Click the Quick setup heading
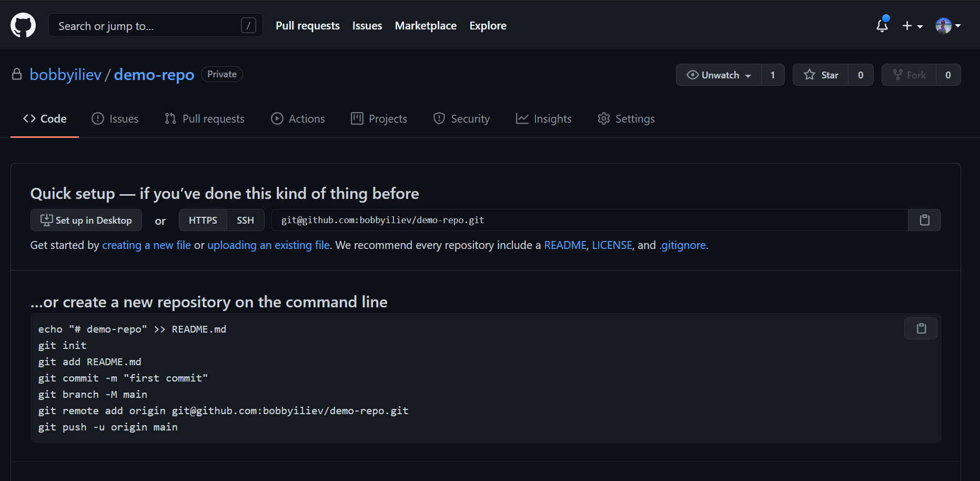Image resolution: width=980 pixels, height=481 pixels. pyautogui.click(x=225, y=194)
